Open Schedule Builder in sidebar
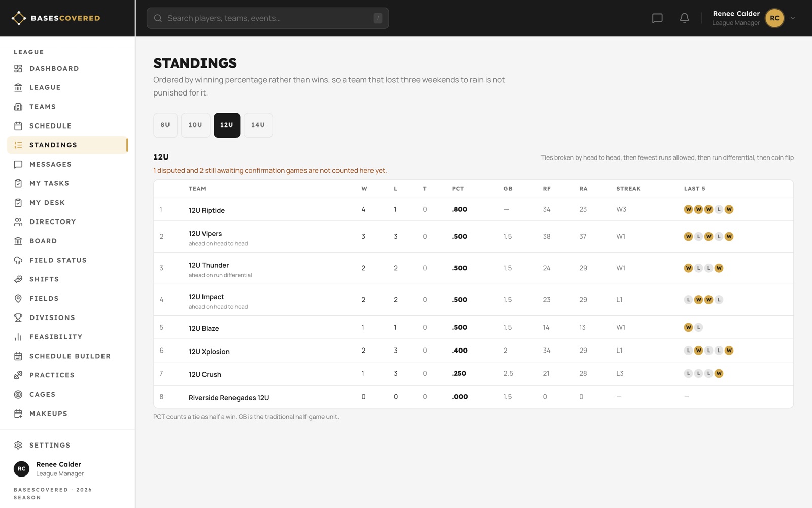 pyautogui.click(x=67, y=356)
